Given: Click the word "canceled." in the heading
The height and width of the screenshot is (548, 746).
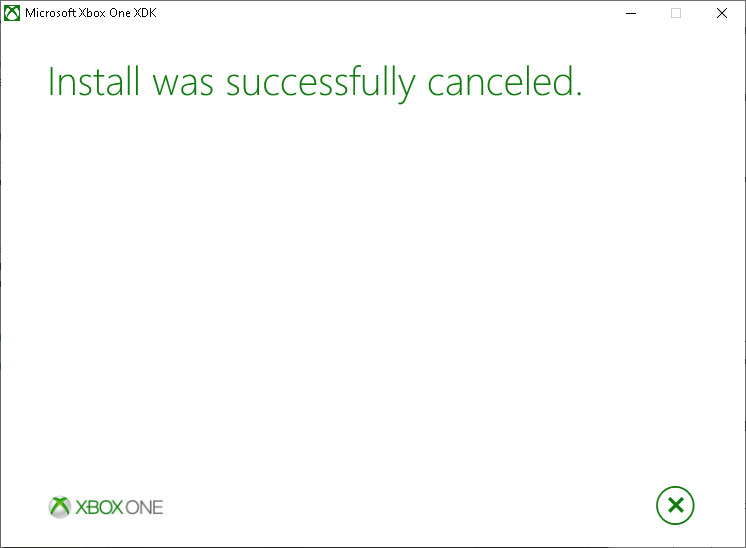Looking at the screenshot, I should point(505,83).
